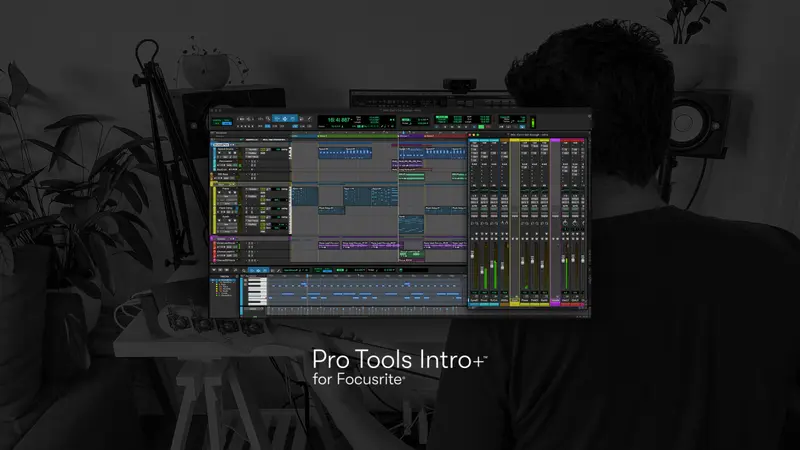Select the green clip in bottom purple folder
Screen dimensions: 800x450
(x=412, y=254)
